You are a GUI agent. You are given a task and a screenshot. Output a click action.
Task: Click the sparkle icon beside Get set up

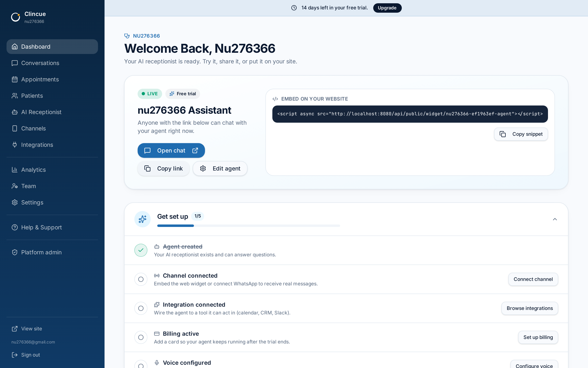(142, 219)
